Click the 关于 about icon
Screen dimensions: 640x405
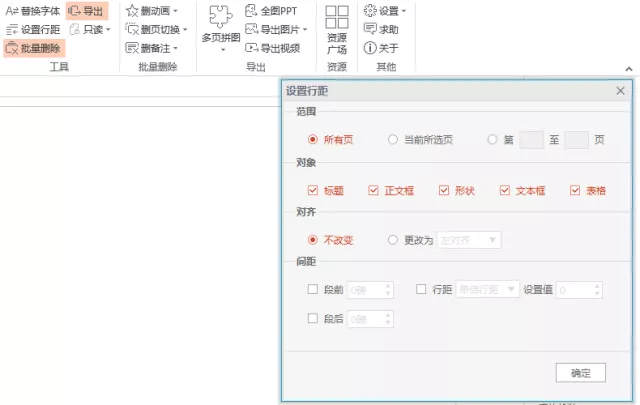click(x=370, y=48)
